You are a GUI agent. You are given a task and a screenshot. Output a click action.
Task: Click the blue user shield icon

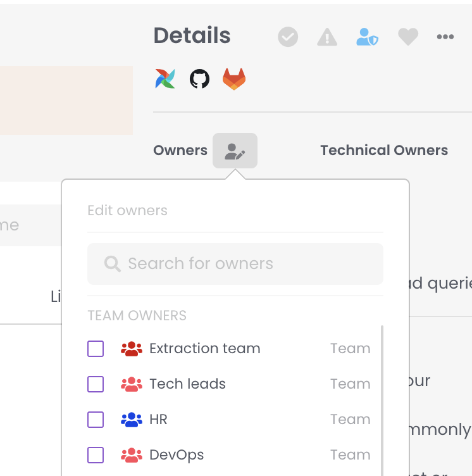(x=367, y=37)
